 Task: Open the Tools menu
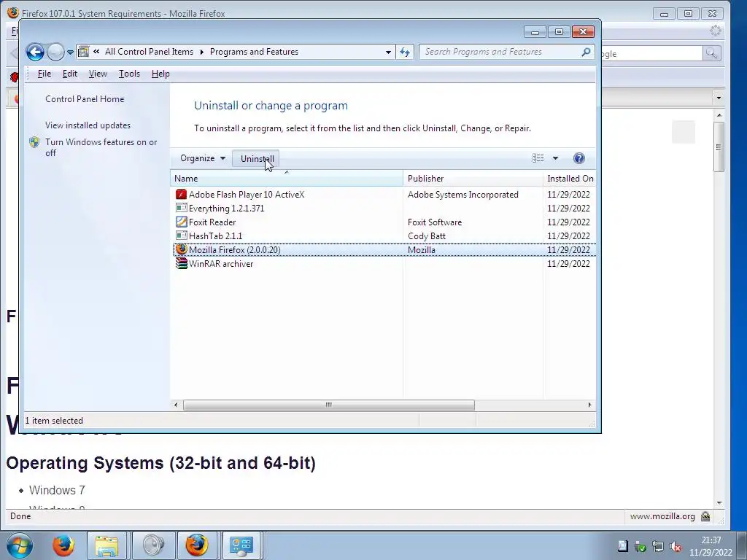[129, 74]
